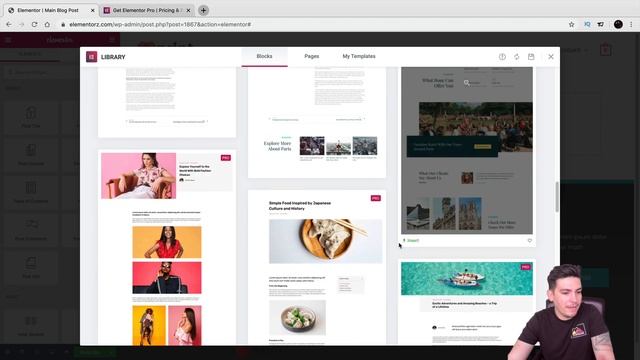Screen dimensions: 640x360
Task: Click the Elementor Library logo icon
Action: coord(91,57)
